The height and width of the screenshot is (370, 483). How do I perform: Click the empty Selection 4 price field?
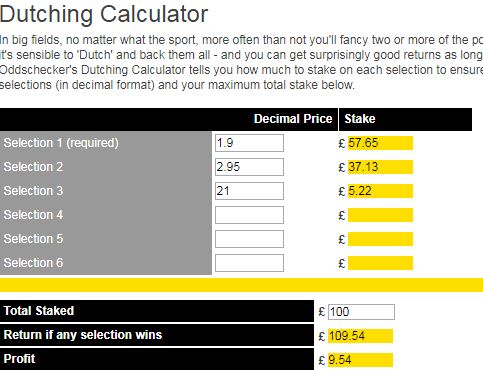tap(249, 215)
